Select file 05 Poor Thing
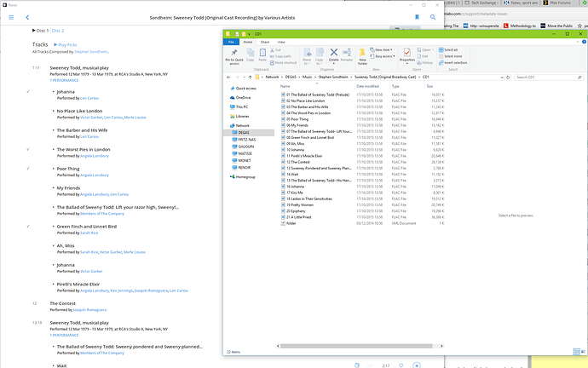The image size is (588, 368). click(x=297, y=119)
